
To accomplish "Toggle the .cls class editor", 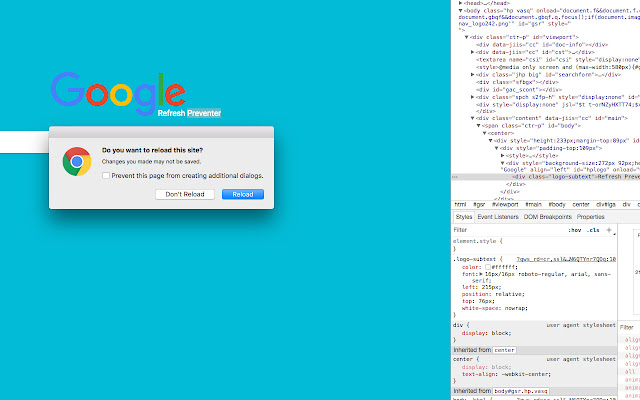I will point(593,230).
